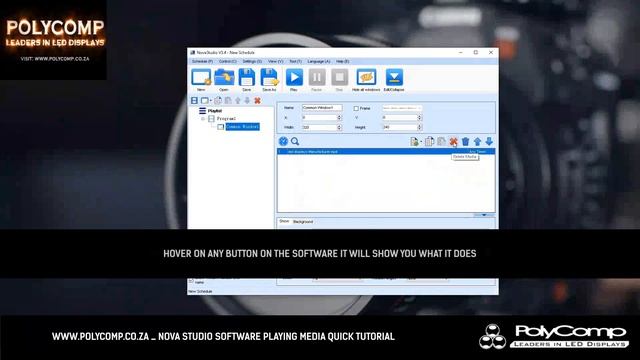Click the Edit/Collapse toolbar icon

[x=394, y=78]
